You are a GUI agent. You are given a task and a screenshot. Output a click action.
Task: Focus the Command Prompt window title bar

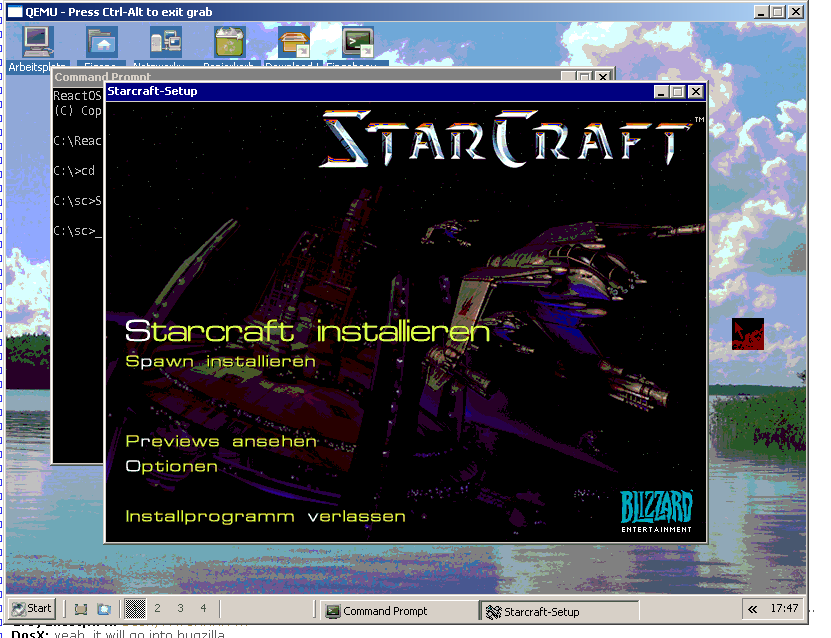[307, 76]
